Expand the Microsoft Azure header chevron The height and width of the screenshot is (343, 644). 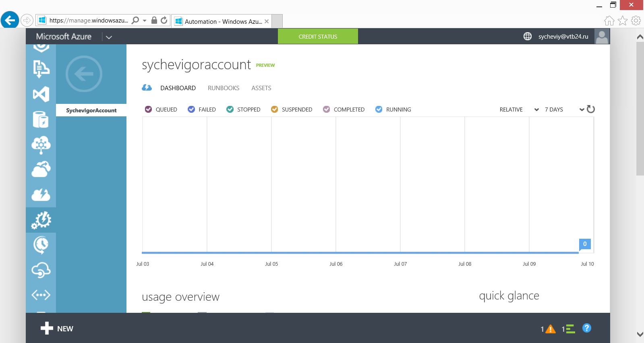[x=109, y=37]
